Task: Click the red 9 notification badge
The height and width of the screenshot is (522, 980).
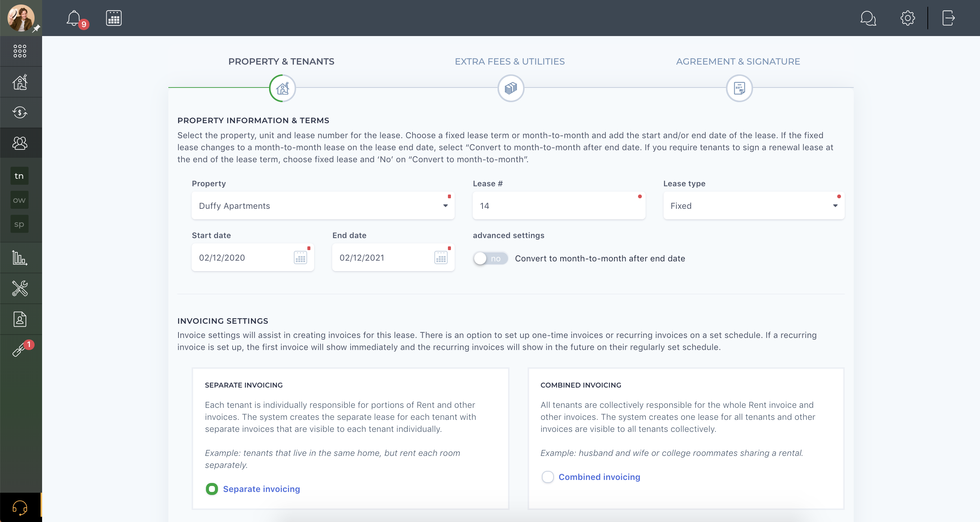Action: [x=84, y=24]
